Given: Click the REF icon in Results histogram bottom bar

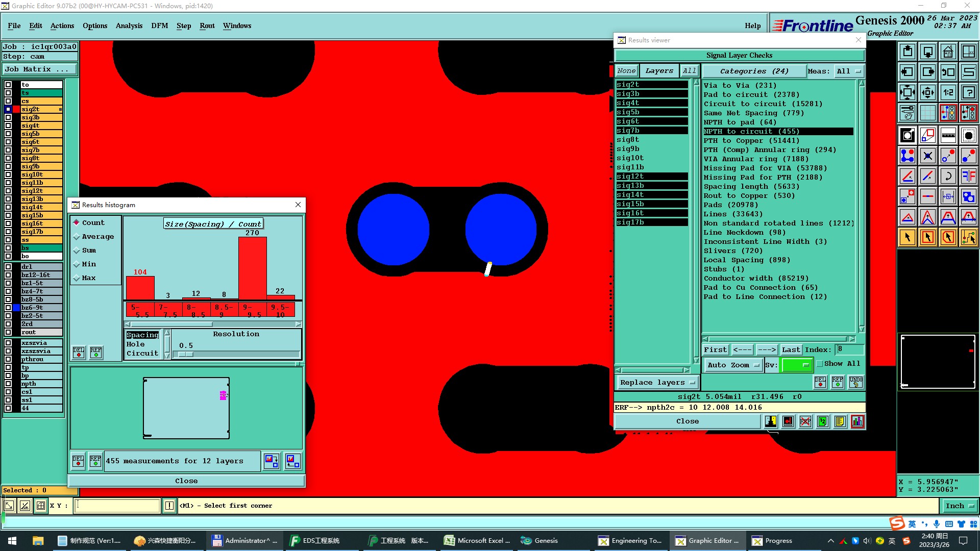Looking at the screenshot, I should coord(95,461).
